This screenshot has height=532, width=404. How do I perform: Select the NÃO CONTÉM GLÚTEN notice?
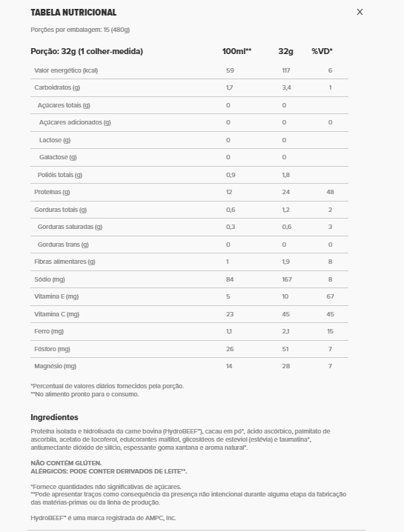[66, 463]
